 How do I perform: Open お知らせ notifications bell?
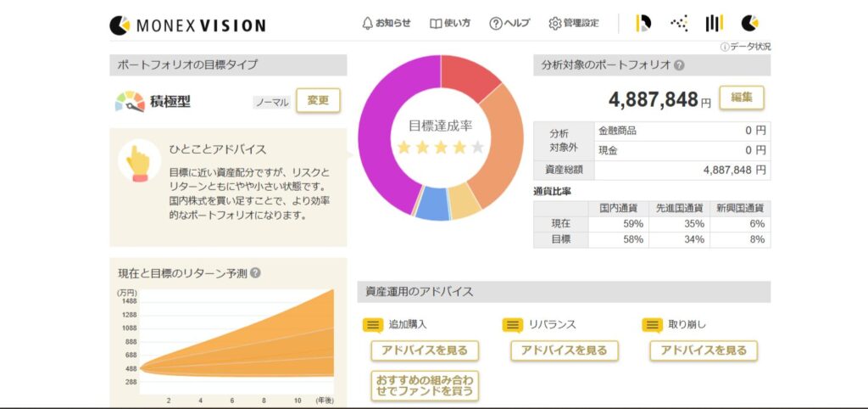(386, 23)
